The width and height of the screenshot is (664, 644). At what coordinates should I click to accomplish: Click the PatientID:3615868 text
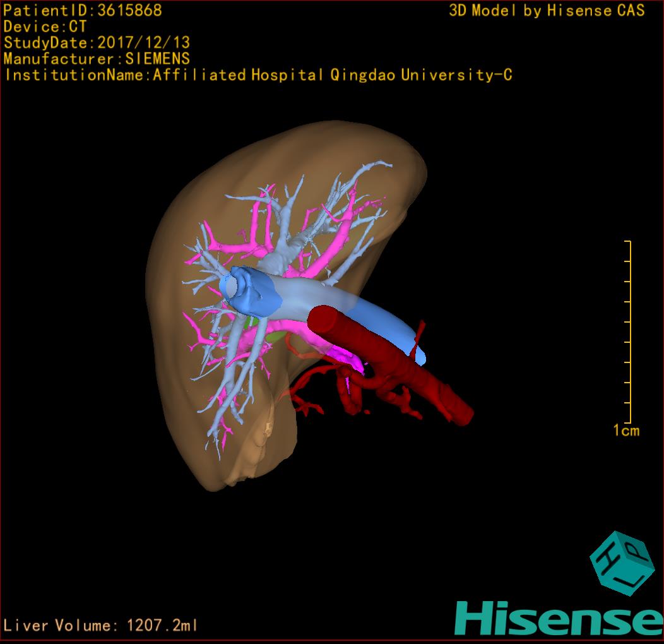click(x=83, y=11)
